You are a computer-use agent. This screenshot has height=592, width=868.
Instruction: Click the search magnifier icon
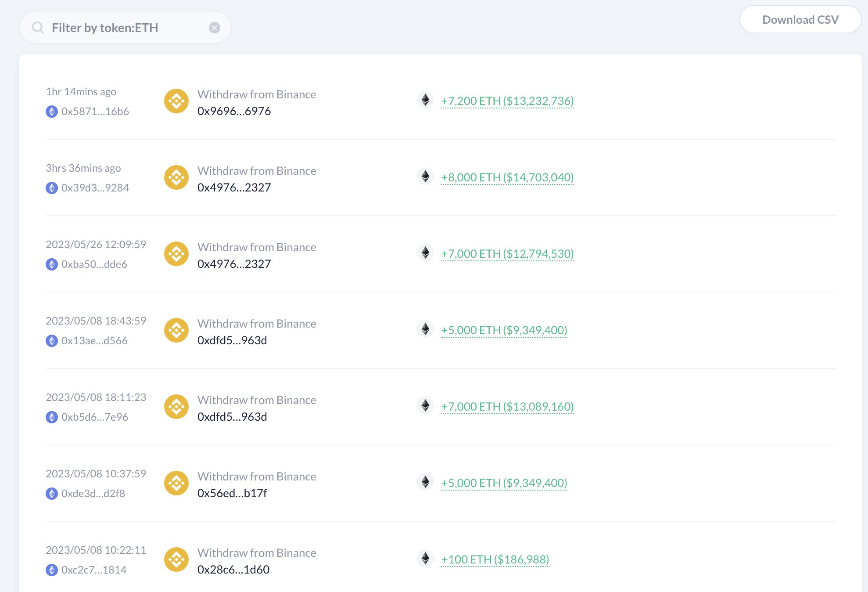(x=38, y=28)
